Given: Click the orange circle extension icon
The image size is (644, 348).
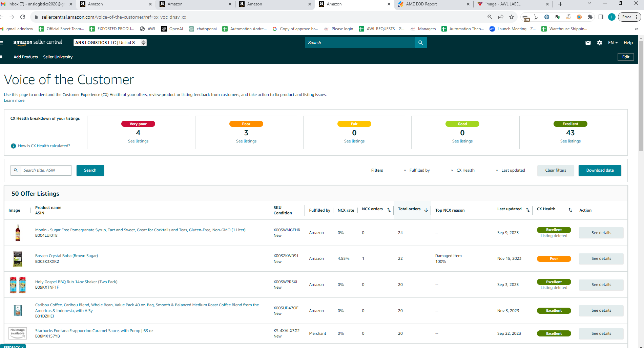Looking at the screenshot, I should point(579,17).
